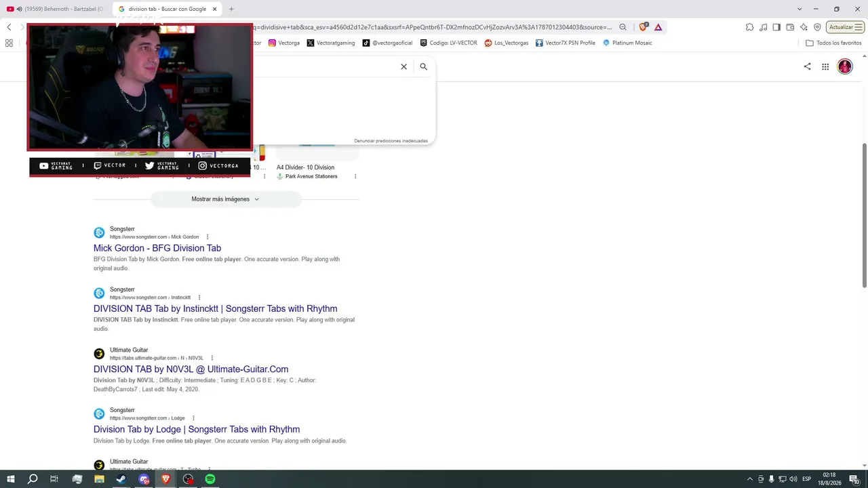Open the Los_Vectorgas bookmark
This screenshot has width=868, height=488.
[x=507, y=43]
